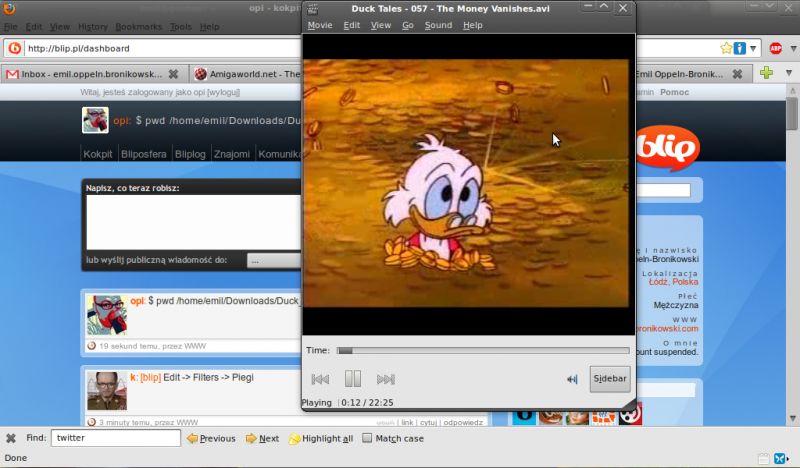Click opi's avatar in the first post
The image size is (800, 468).
[x=107, y=315]
